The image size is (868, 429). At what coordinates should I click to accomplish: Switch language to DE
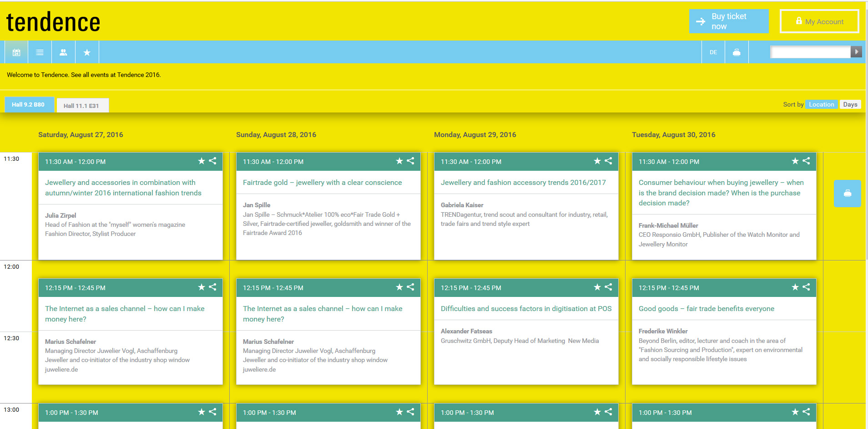713,52
